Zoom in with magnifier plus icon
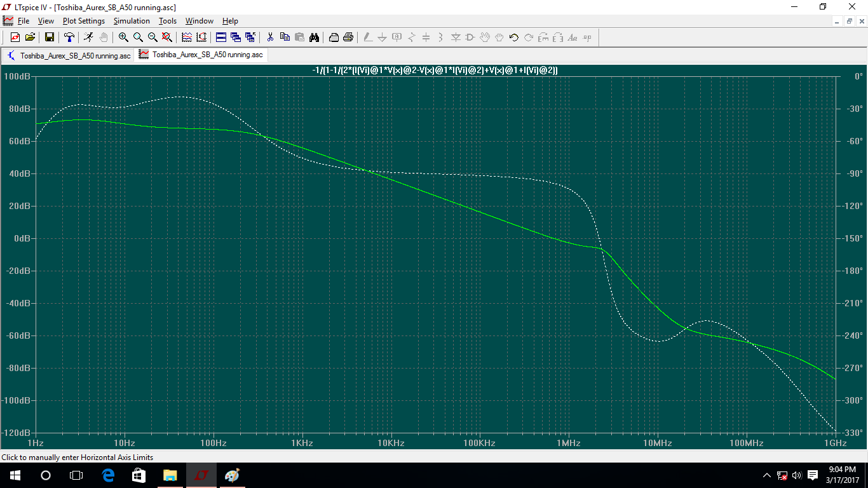Image resolution: width=868 pixels, height=488 pixels. pyautogui.click(x=123, y=37)
